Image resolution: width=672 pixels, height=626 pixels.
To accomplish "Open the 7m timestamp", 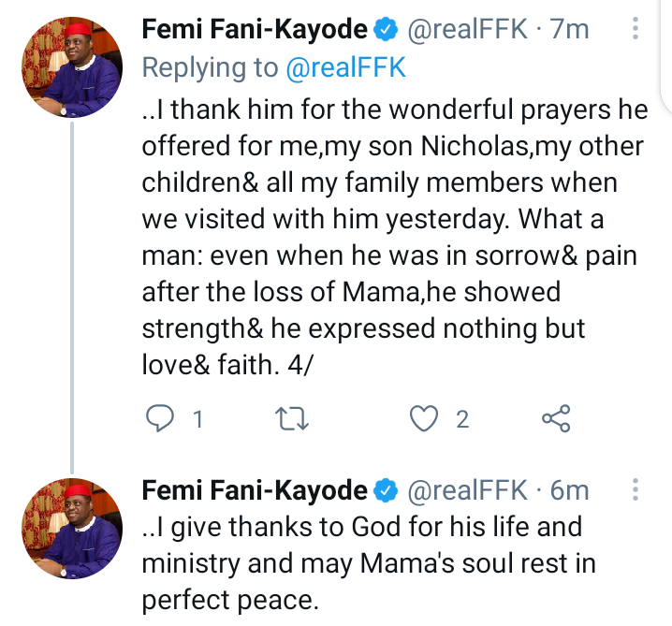I will (569, 29).
